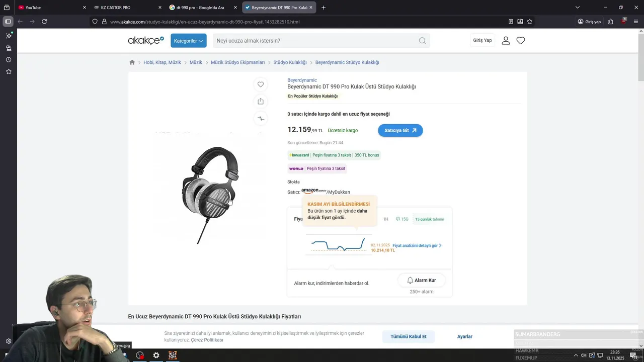Viewport: 644px width, 362px height.
Task: Click the address bar URL
Action: [205, 22]
